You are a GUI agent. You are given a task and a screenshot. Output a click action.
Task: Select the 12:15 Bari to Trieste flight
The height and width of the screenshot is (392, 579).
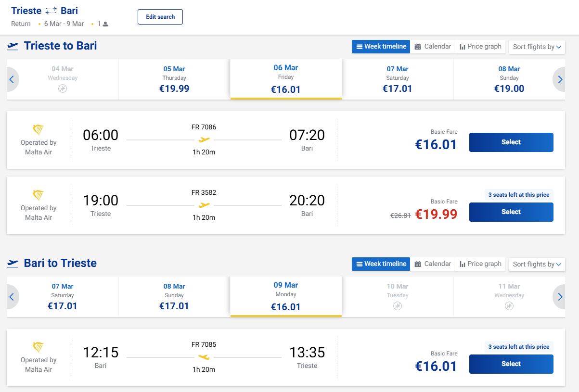511,364
